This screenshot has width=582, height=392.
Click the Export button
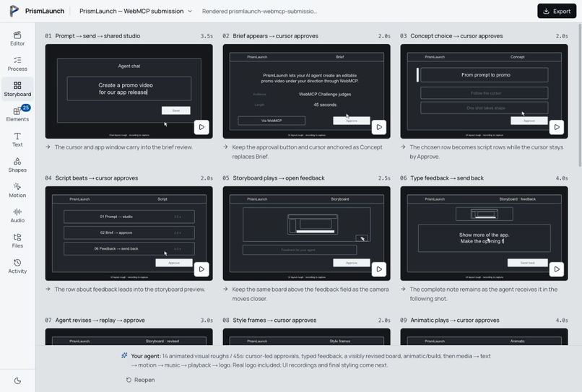[x=557, y=11]
